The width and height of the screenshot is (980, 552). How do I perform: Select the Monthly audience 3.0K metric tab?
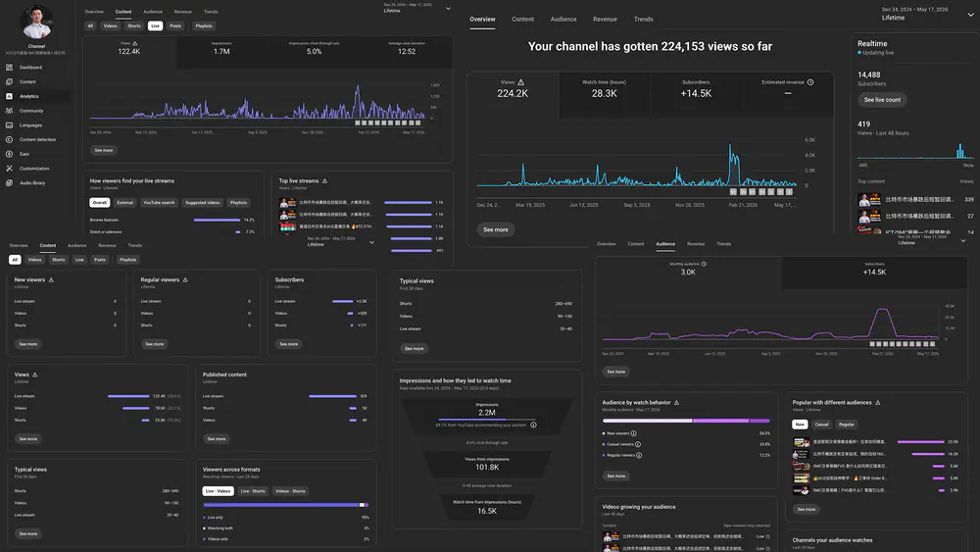(x=688, y=272)
